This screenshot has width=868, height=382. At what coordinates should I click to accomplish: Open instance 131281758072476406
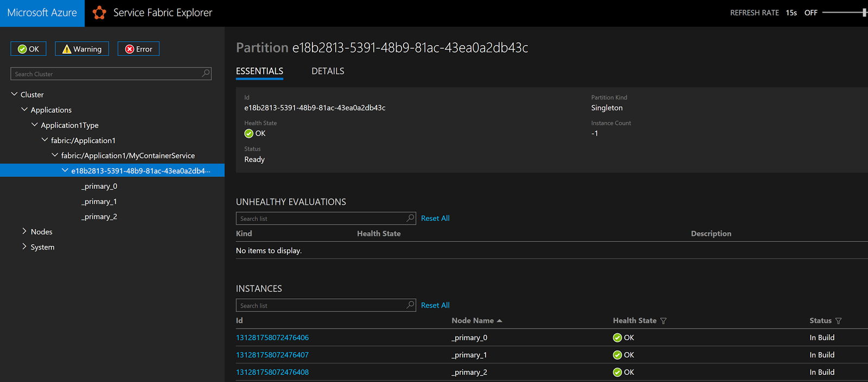[272, 338]
